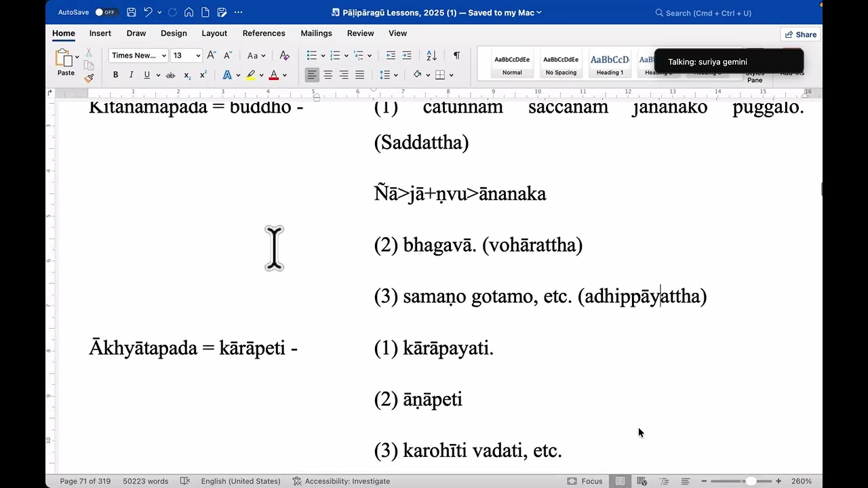868x488 pixels.
Task: Apply the Normal style
Action: [512, 64]
